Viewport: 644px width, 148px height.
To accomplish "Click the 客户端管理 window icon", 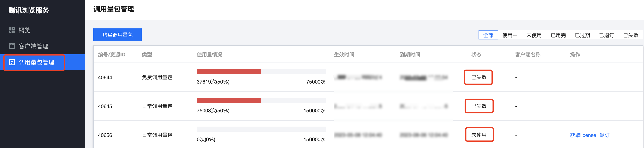I will [12, 46].
